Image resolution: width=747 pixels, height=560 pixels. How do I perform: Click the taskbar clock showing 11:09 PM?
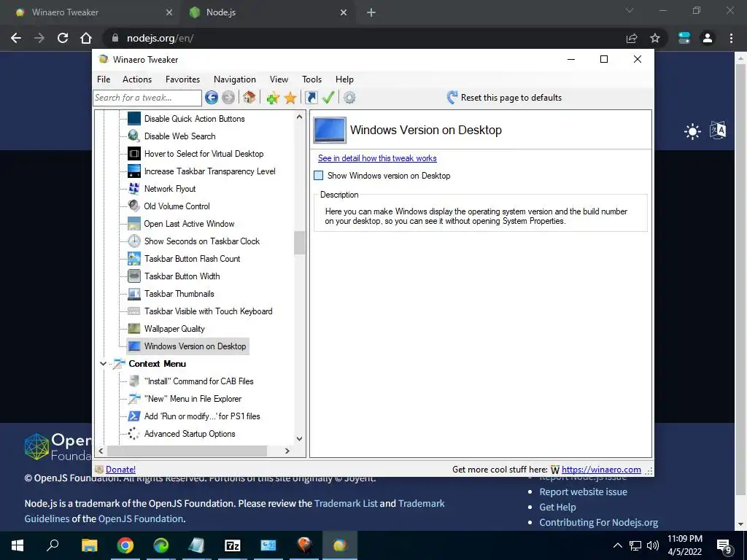click(684, 545)
